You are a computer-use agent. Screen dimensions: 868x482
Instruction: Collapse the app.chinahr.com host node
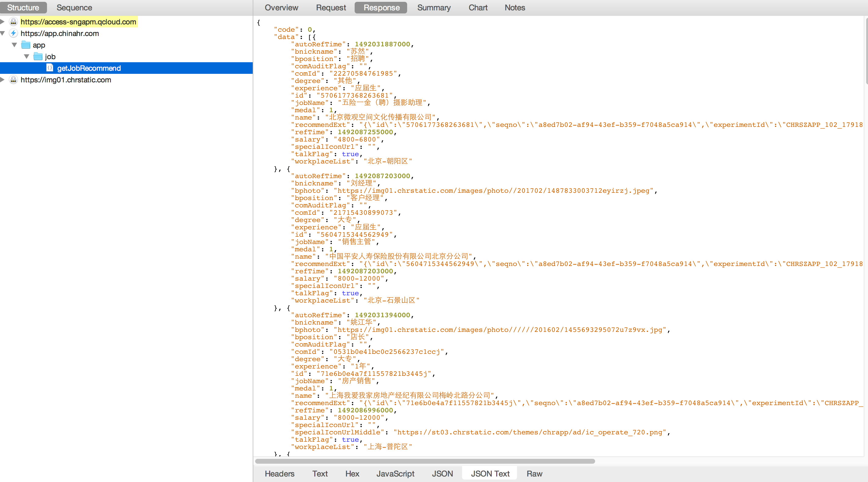click(x=3, y=33)
